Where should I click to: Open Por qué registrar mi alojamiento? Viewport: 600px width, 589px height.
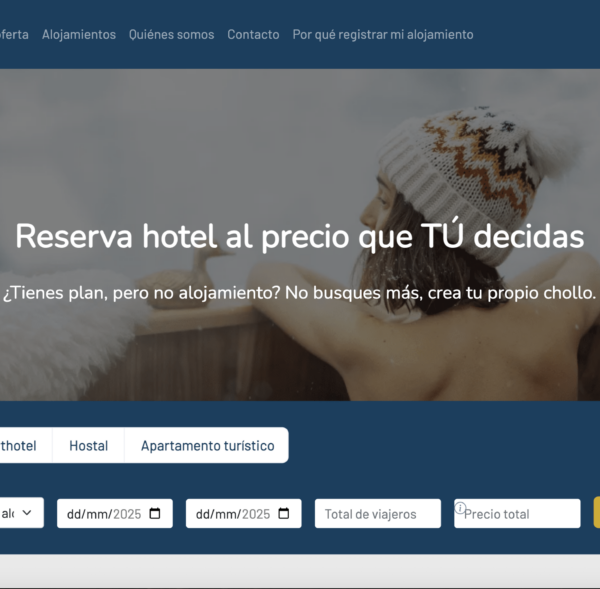(x=383, y=34)
